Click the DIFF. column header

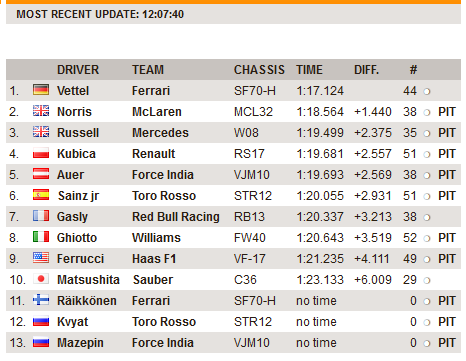coord(366,70)
